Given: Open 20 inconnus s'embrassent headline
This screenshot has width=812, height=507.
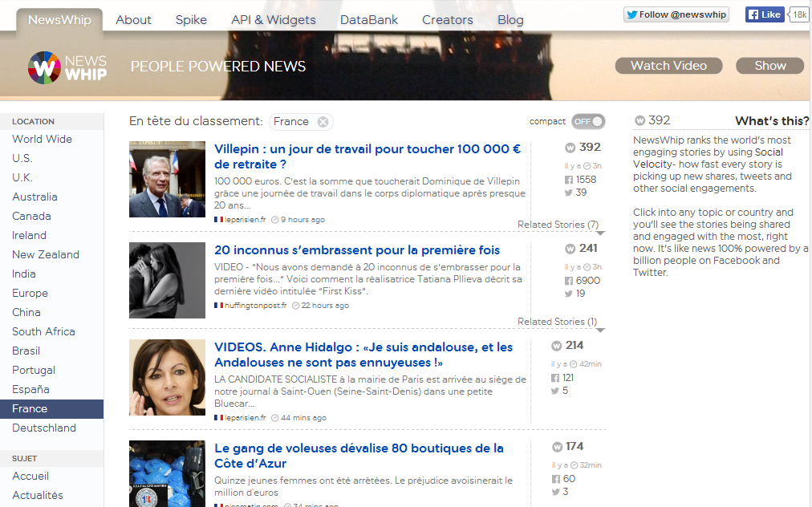Looking at the screenshot, I should [x=357, y=250].
